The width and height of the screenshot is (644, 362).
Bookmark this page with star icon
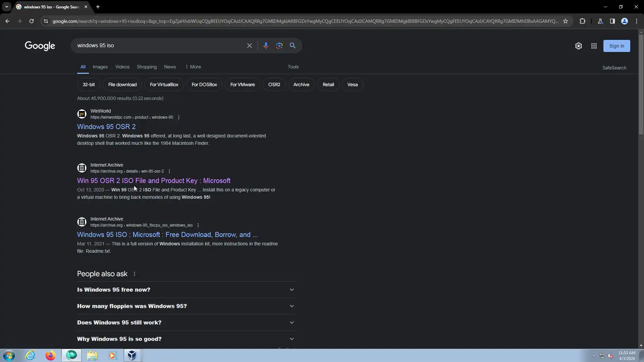(566, 21)
